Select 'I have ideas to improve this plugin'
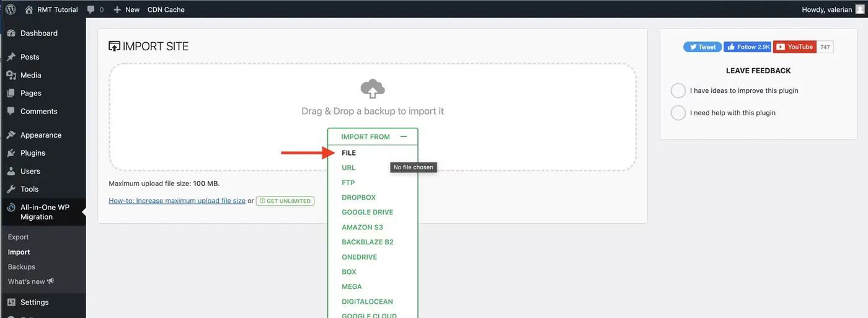This screenshot has width=868, height=318. pos(678,91)
